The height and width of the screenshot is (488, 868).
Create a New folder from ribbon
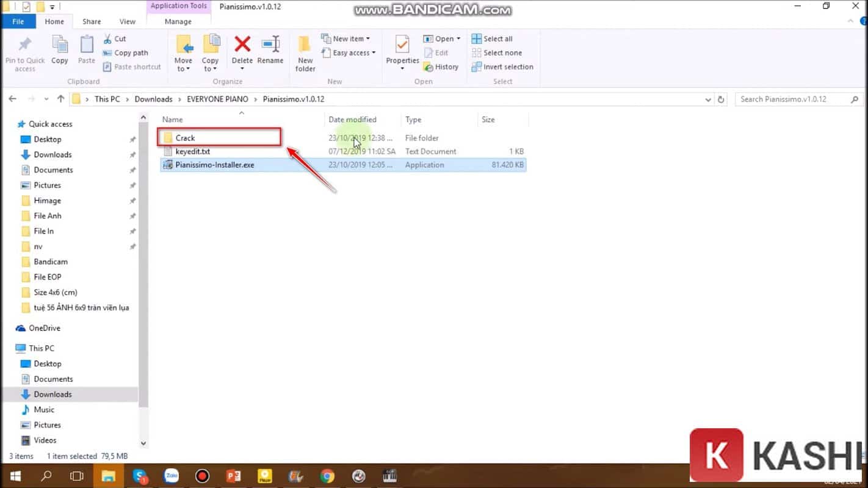305,53
